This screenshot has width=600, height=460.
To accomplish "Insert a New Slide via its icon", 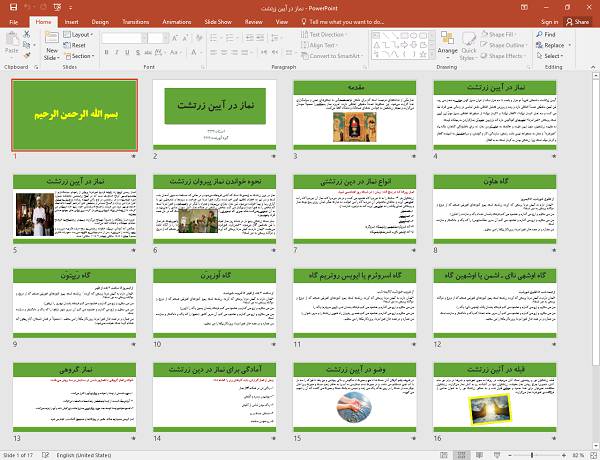I will 52,39.
